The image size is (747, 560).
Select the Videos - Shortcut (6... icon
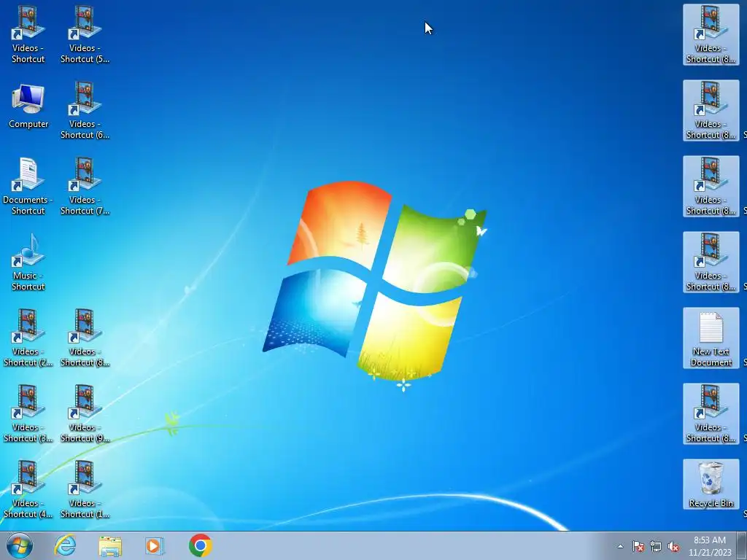[x=85, y=110]
